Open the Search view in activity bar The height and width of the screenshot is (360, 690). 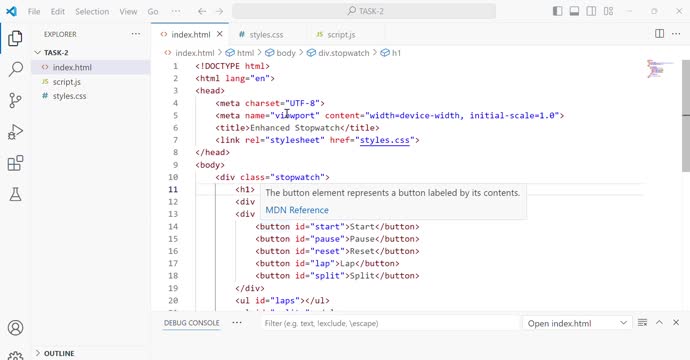click(x=15, y=69)
